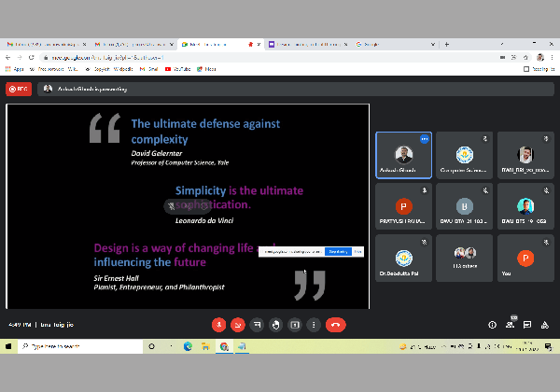Viewport: 560px width, 392px height.
Task: Select Dr. Debdutta Pal's participant tile
Action: pyautogui.click(x=403, y=258)
